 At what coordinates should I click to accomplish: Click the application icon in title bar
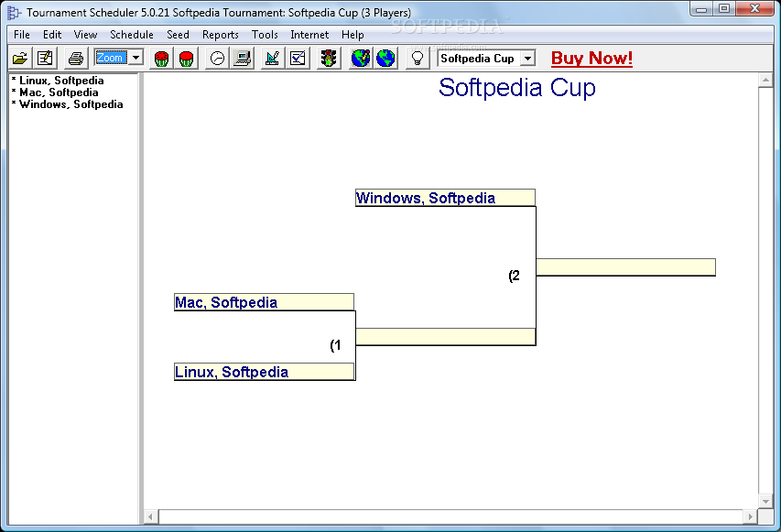[x=14, y=13]
